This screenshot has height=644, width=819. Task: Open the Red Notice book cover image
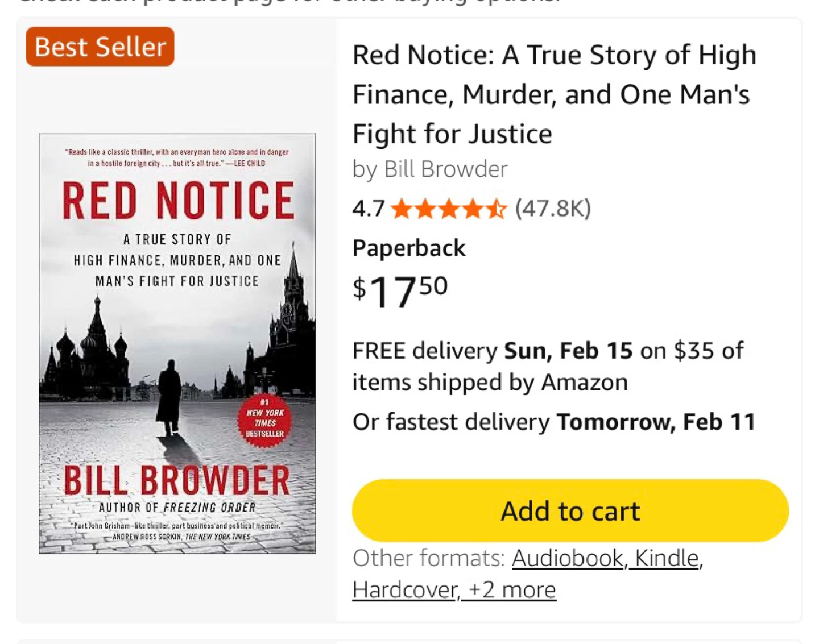[177, 343]
